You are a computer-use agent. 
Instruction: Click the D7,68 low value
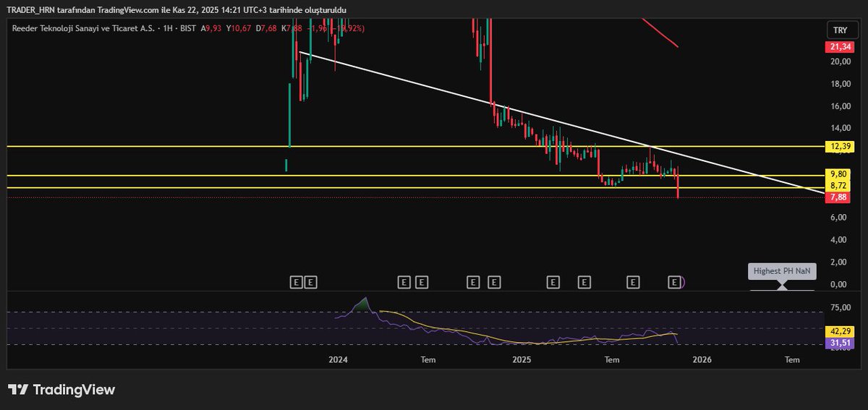point(267,28)
